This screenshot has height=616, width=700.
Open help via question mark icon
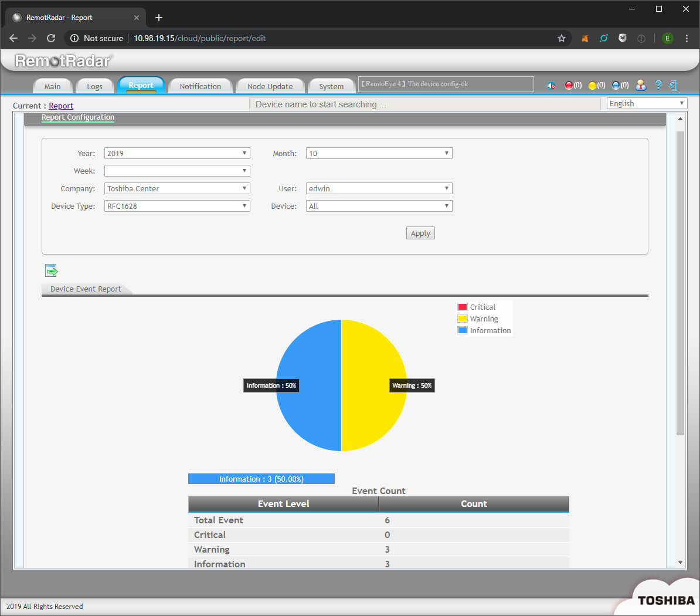pos(658,86)
